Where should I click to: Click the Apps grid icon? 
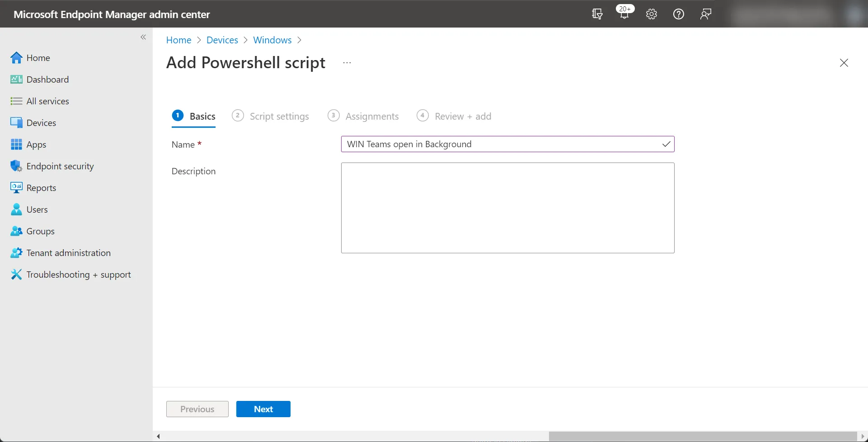16,144
